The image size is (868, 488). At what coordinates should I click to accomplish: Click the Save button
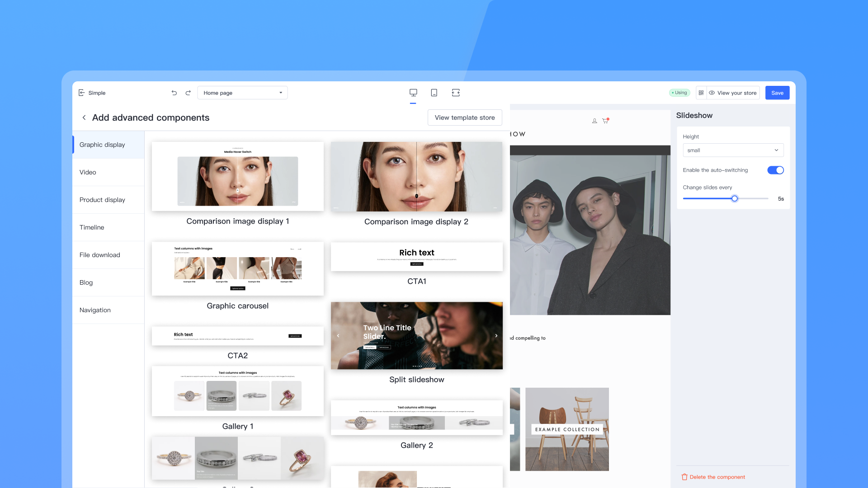[x=777, y=93]
